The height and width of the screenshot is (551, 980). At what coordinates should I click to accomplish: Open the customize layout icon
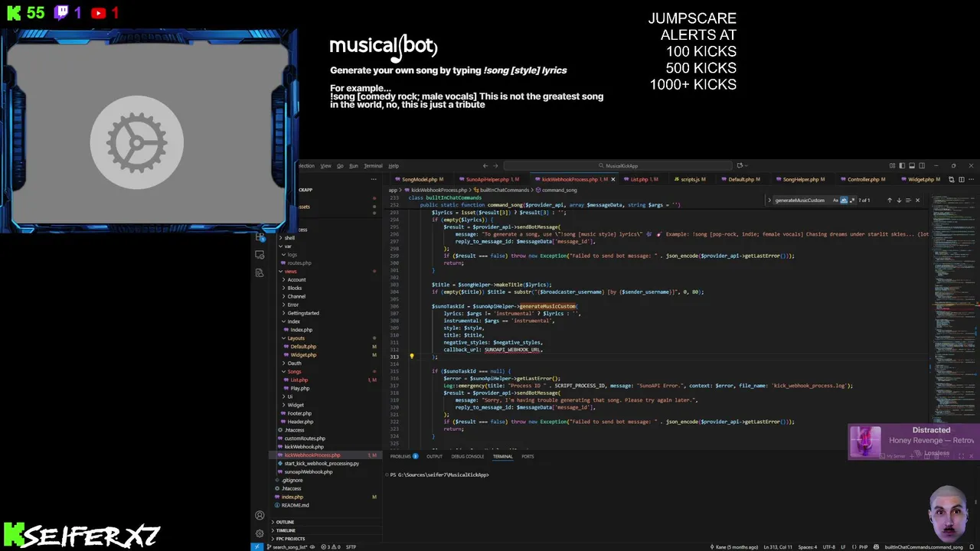coord(892,165)
